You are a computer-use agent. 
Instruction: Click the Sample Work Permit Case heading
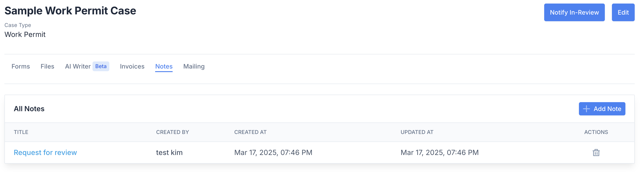[70, 11]
